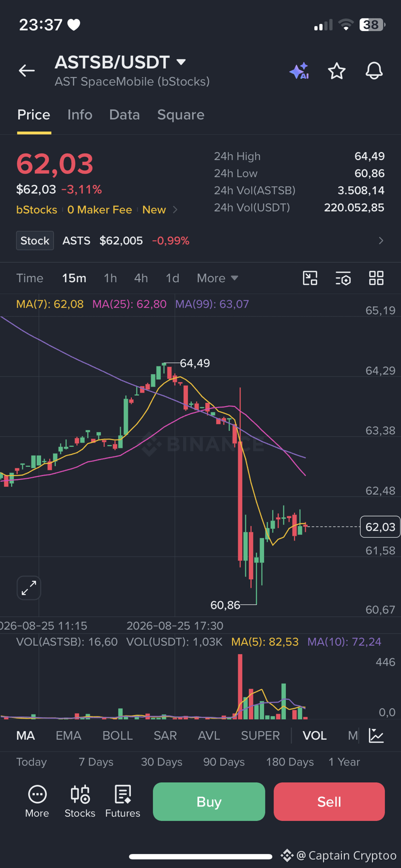Open Stocks section icon
The width and height of the screenshot is (401, 868).
coord(80,801)
